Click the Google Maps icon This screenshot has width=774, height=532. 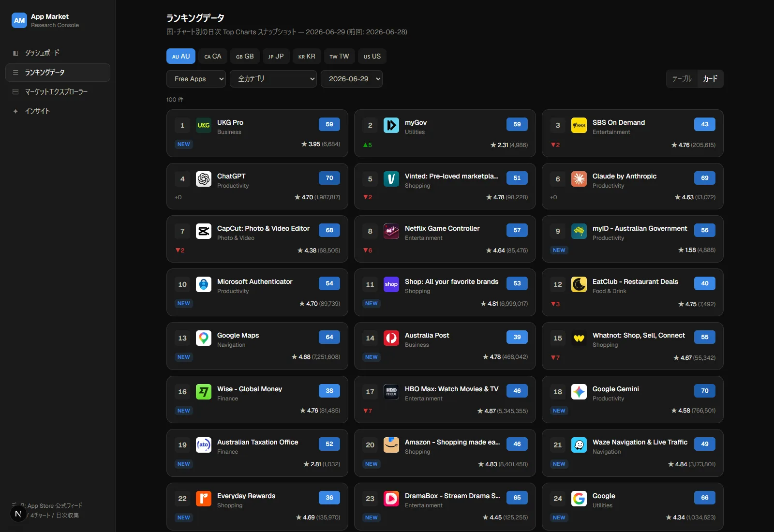(204, 338)
